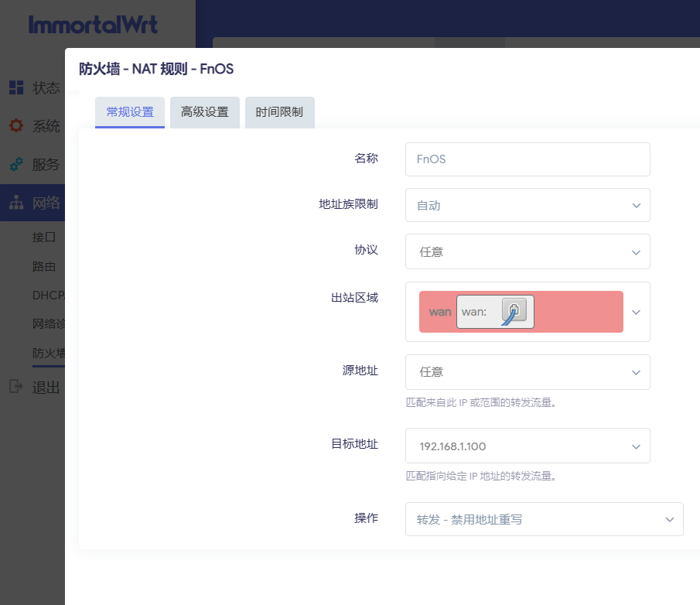
Task: Click the 服务 cogs icon in sidebar
Action: (16, 164)
